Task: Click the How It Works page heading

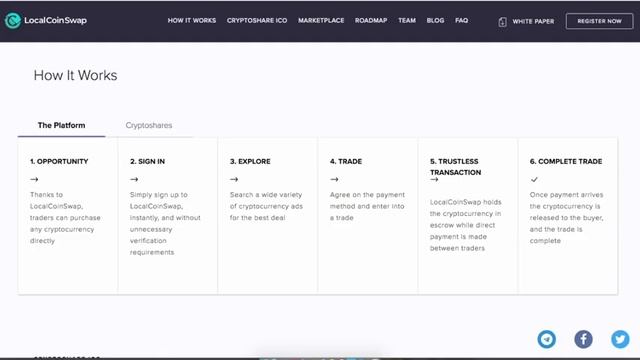Action: [76, 76]
